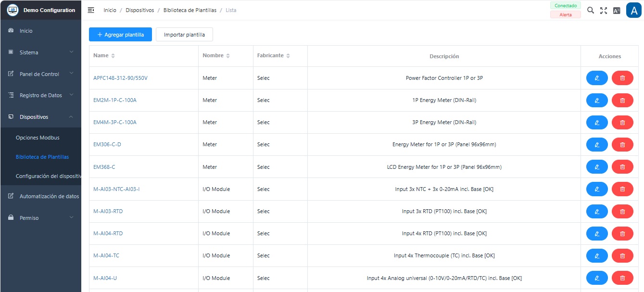This screenshot has height=292, width=644.
Task: Click the user avatar icon
Action: coord(633,10)
